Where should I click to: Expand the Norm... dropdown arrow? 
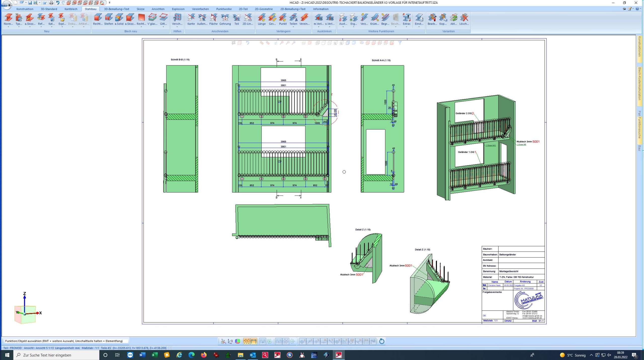pyautogui.click(x=8, y=27)
